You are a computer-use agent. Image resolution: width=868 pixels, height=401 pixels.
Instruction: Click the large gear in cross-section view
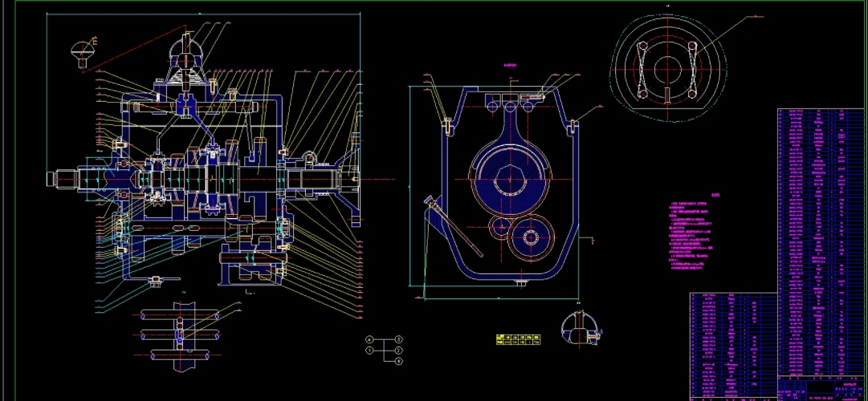coord(510,179)
